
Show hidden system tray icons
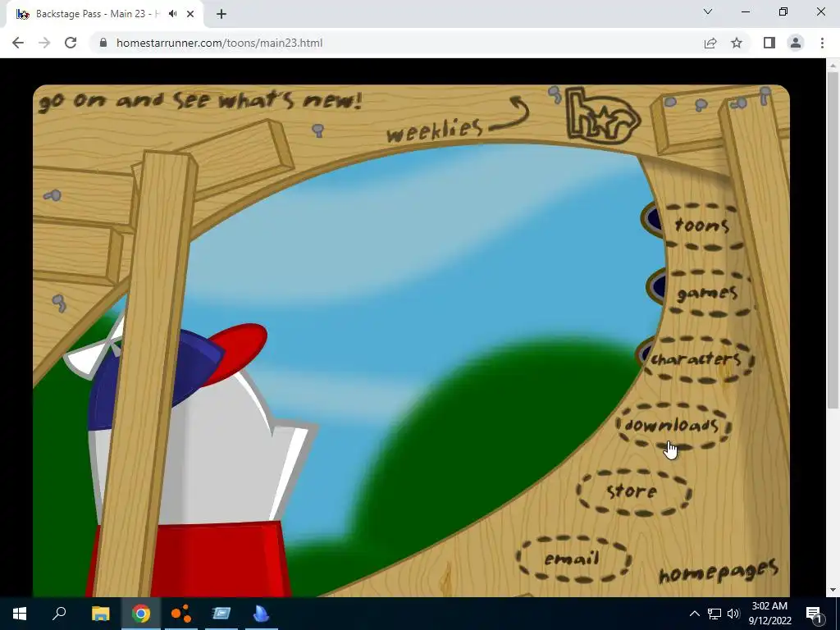click(x=694, y=614)
